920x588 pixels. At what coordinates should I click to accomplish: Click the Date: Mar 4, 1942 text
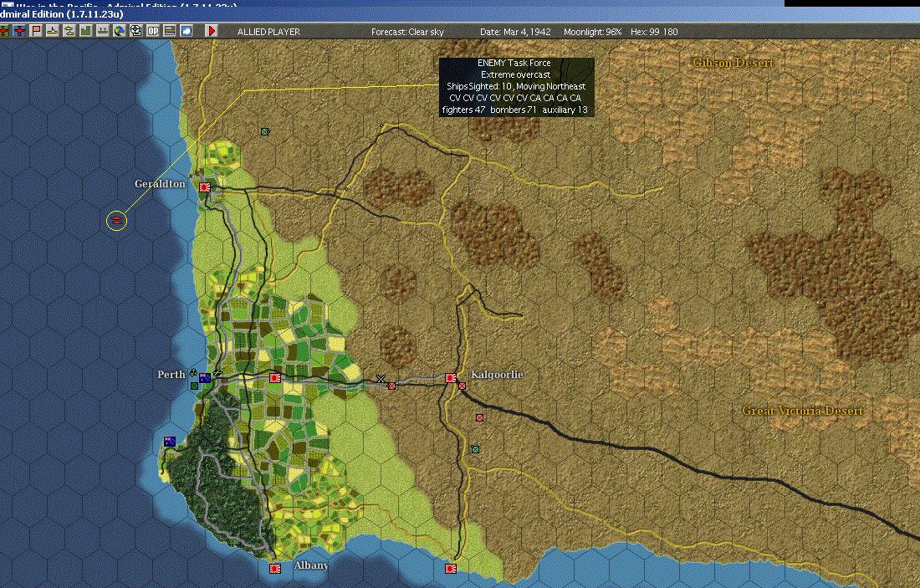(x=515, y=32)
